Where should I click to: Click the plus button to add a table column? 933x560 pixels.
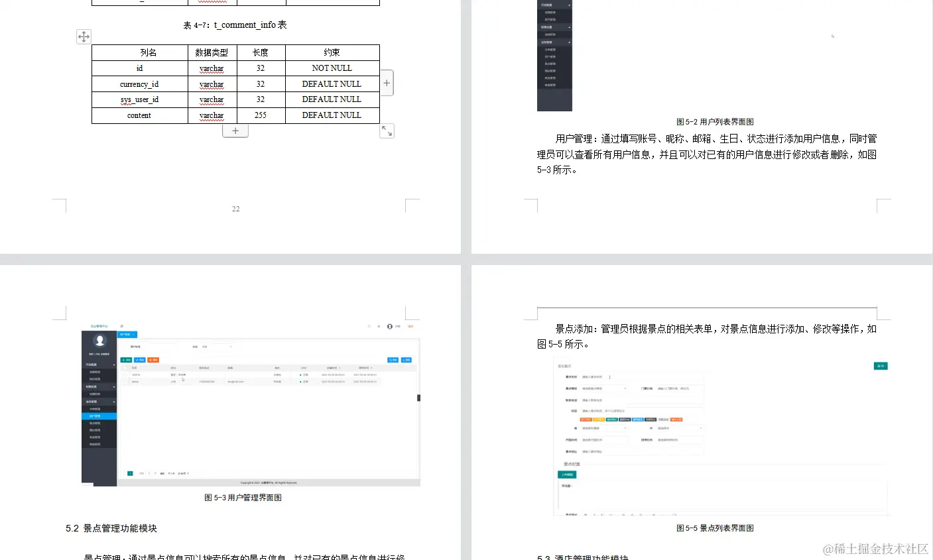click(x=387, y=83)
